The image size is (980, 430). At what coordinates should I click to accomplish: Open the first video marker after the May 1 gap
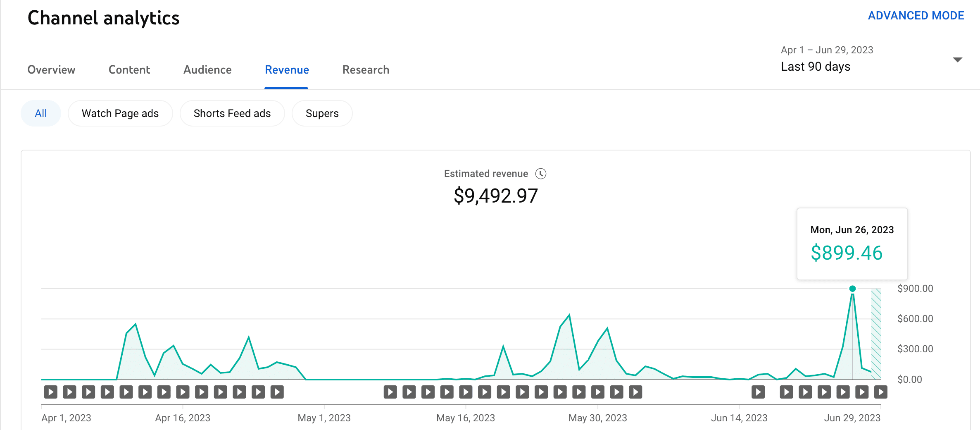coord(390,392)
